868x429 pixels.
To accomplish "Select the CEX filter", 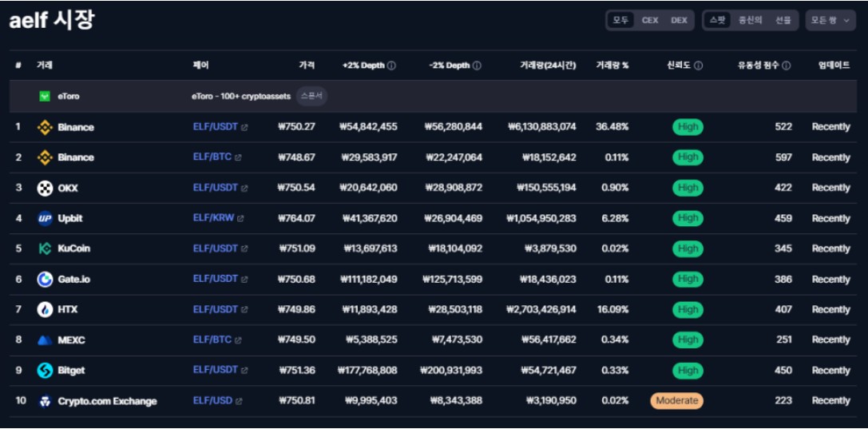I will coord(650,21).
